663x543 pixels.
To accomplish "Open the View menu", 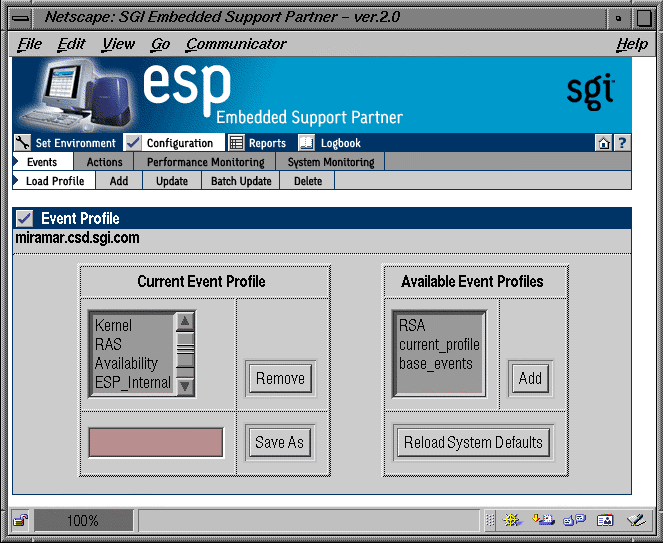I will (118, 44).
